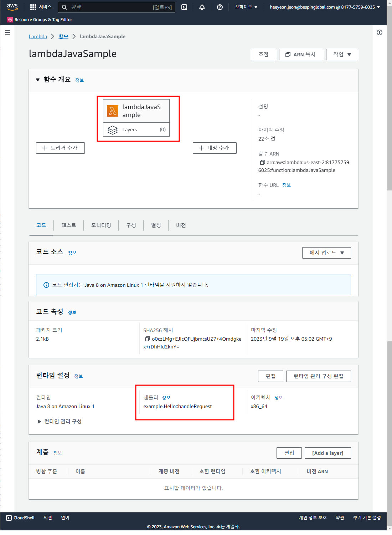Image resolution: width=392 pixels, height=535 pixels.
Task: Open 의견 feedback in the footer
Action: [48, 518]
